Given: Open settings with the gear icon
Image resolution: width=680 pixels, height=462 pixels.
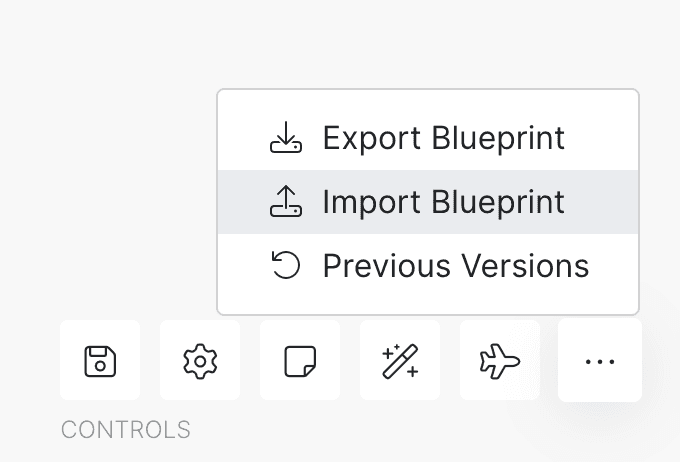Looking at the screenshot, I should tap(200, 361).
